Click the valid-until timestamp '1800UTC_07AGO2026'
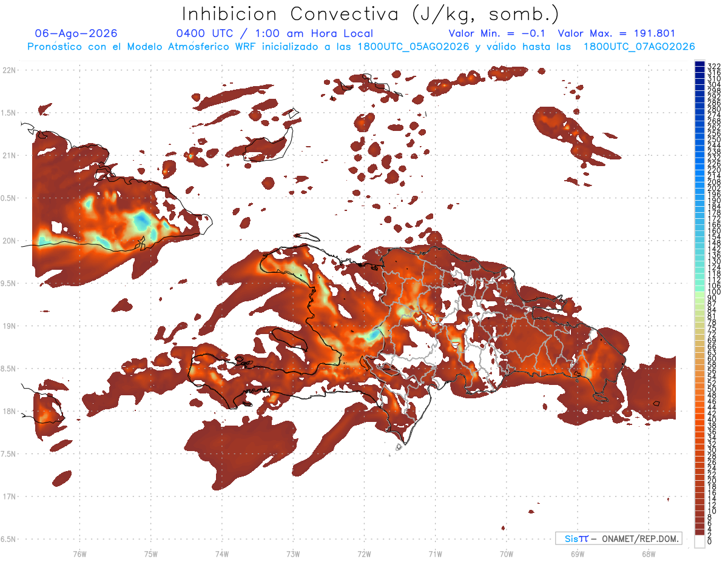This screenshot has height=562, width=728. pyautogui.click(x=639, y=47)
